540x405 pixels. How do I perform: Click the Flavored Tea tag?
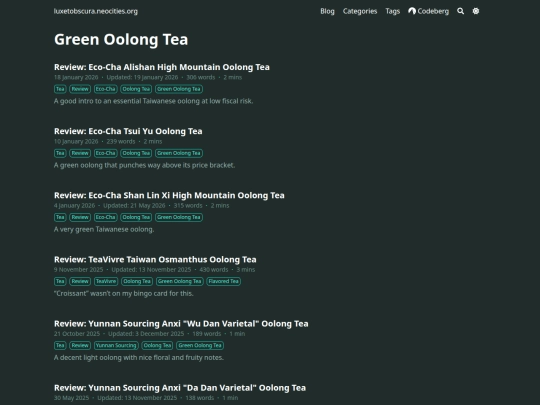pos(224,281)
